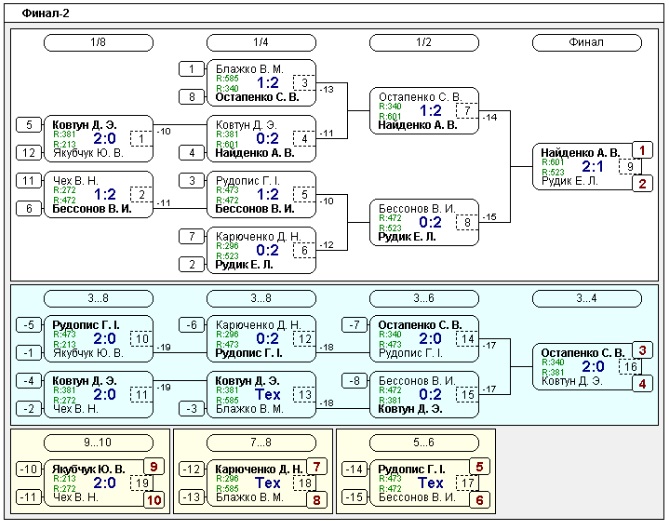Image resolution: width=669 pixels, height=521 pixels.
Task: Select the "1/2" round header
Action: (424, 43)
